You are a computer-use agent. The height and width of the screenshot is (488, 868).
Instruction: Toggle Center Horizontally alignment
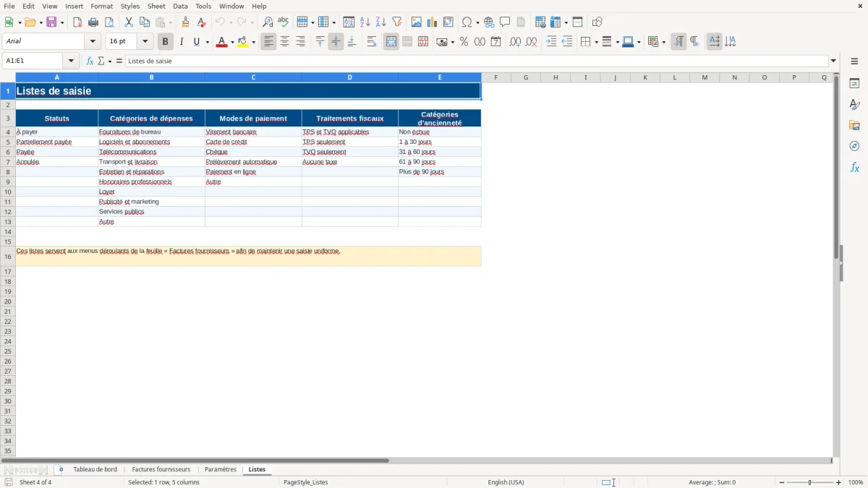284,42
